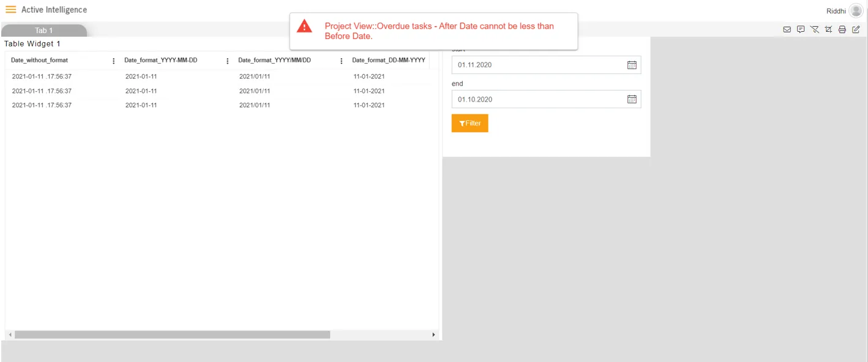
Task: Click the table's horizontal scrollbar thumb
Action: click(173, 334)
